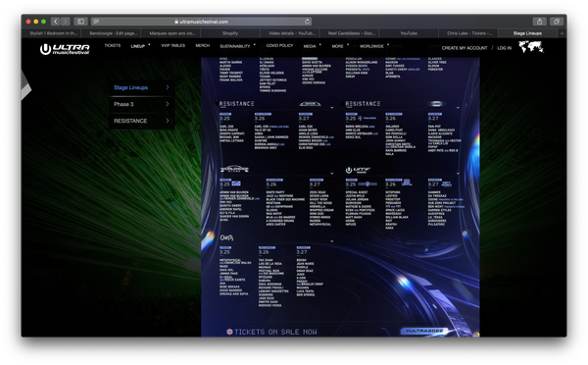
Task: Click the pink triangle by the Megastructure logo
Action: (x=332, y=108)
